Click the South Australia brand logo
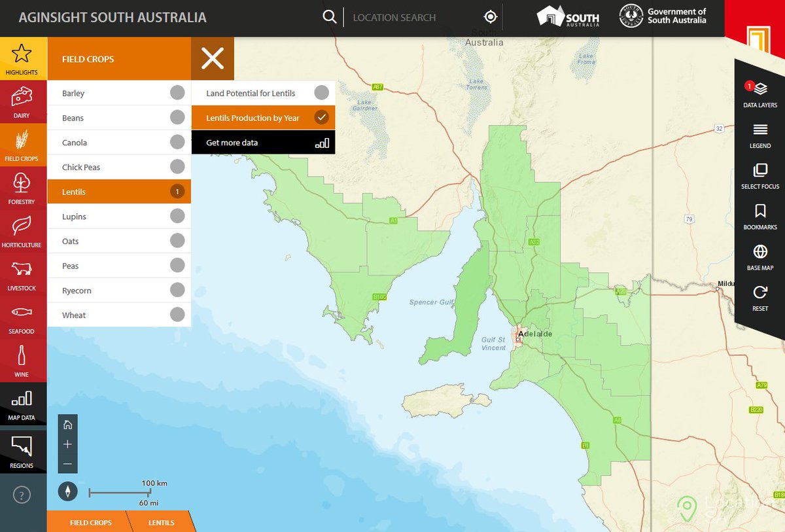785x532 pixels. click(x=568, y=17)
